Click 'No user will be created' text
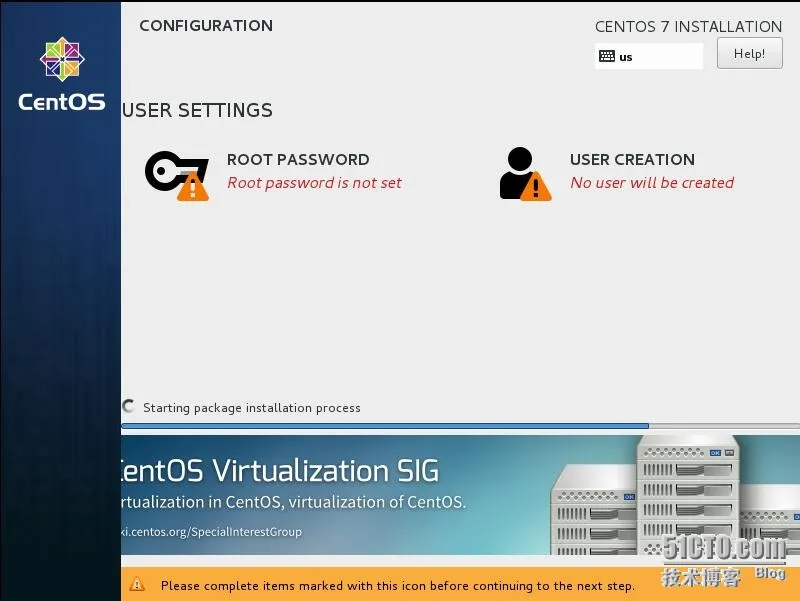 [x=652, y=183]
